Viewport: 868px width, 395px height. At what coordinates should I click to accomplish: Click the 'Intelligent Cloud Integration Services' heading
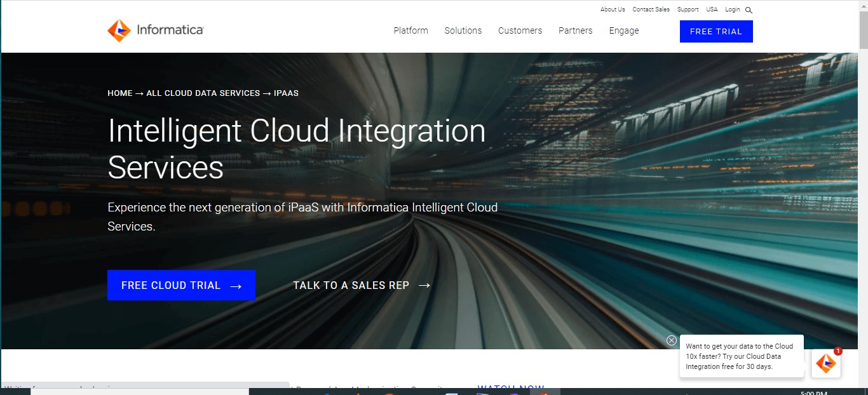coord(297,149)
